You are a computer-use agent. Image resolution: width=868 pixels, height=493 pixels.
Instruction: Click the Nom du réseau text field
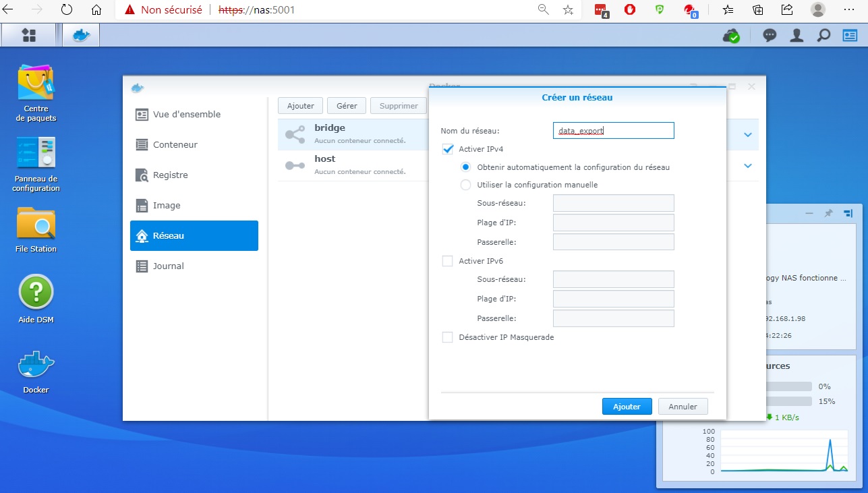coord(612,130)
